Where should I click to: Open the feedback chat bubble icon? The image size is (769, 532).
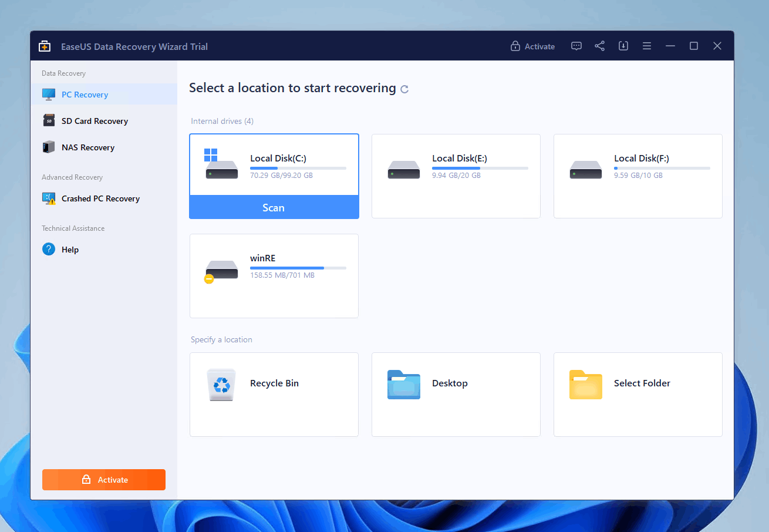pos(576,46)
